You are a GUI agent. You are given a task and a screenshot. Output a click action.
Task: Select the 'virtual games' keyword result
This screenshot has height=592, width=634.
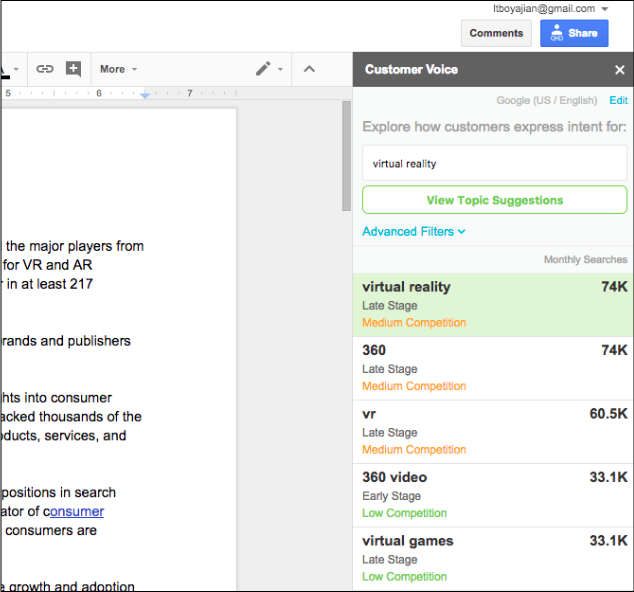click(493, 559)
